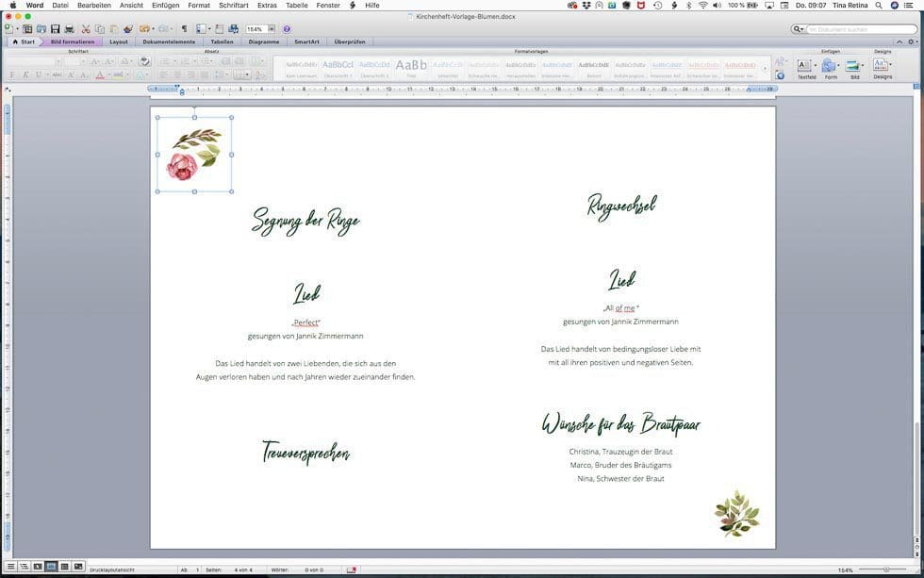924x578 pixels.
Task: Adjust the zoom slider in status bar
Action: click(x=884, y=570)
